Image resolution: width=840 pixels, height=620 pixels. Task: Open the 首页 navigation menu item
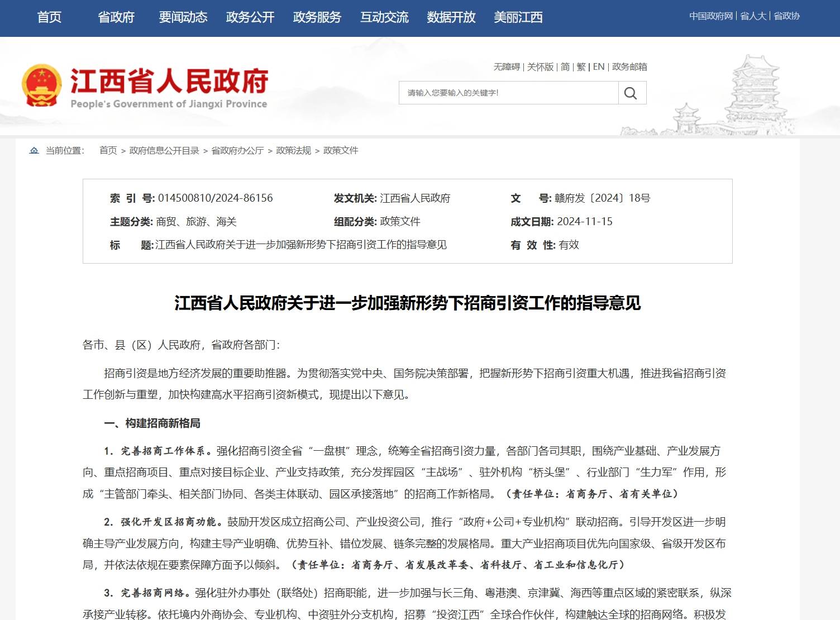[49, 17]
